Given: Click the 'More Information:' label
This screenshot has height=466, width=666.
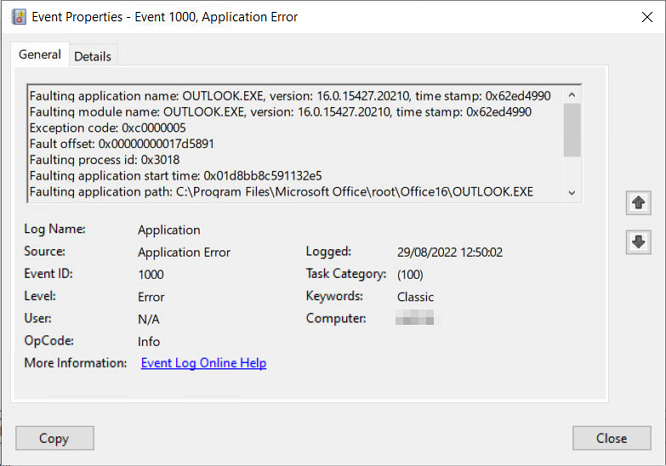Looking at the screenshot, I should (x=76, y=363).
